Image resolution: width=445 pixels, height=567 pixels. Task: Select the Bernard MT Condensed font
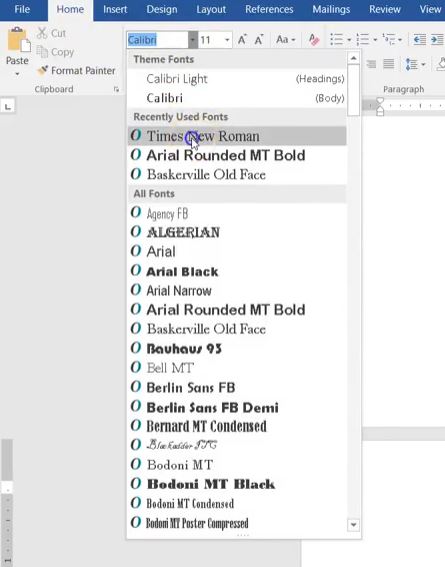click(x=237, y=426)
